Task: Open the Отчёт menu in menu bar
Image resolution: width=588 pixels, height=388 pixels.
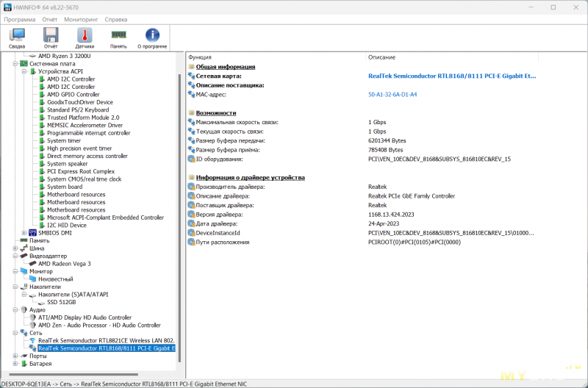Action: (x=50, y=20)
